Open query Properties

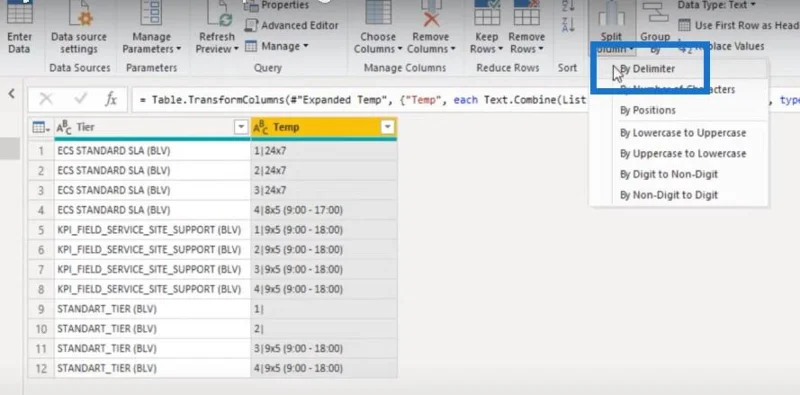(277, 5)
